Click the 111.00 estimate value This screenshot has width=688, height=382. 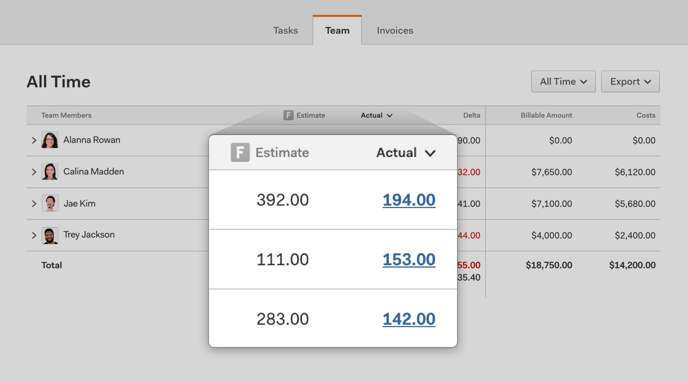click(x=283, y=260)
